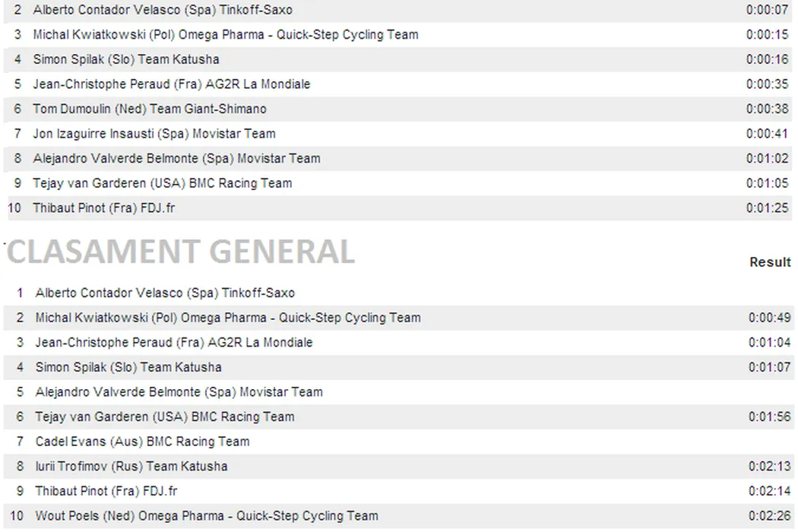Image resolution: width=798 pixels, height=532 pixels.
Task: Select Iurii Trofimov Team Katusha entry
Action: pos(131,466)
